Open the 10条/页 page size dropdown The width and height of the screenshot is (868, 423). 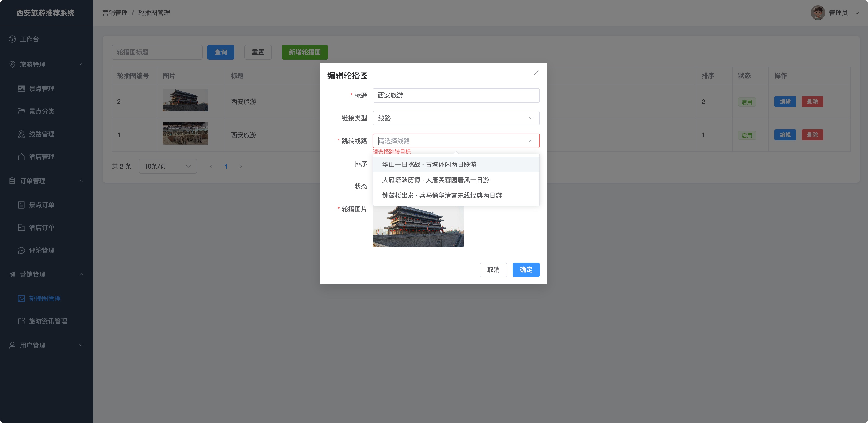[x=168, y=166]
